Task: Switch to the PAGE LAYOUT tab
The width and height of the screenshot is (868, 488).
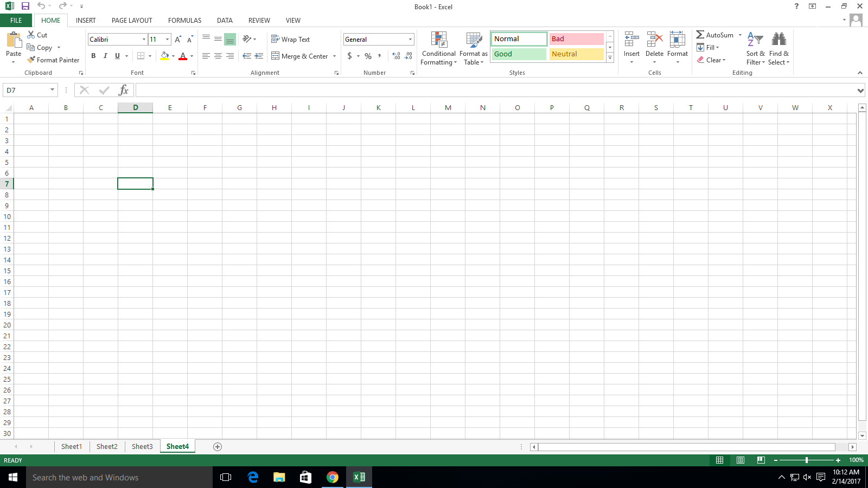Action: [132, 20]
